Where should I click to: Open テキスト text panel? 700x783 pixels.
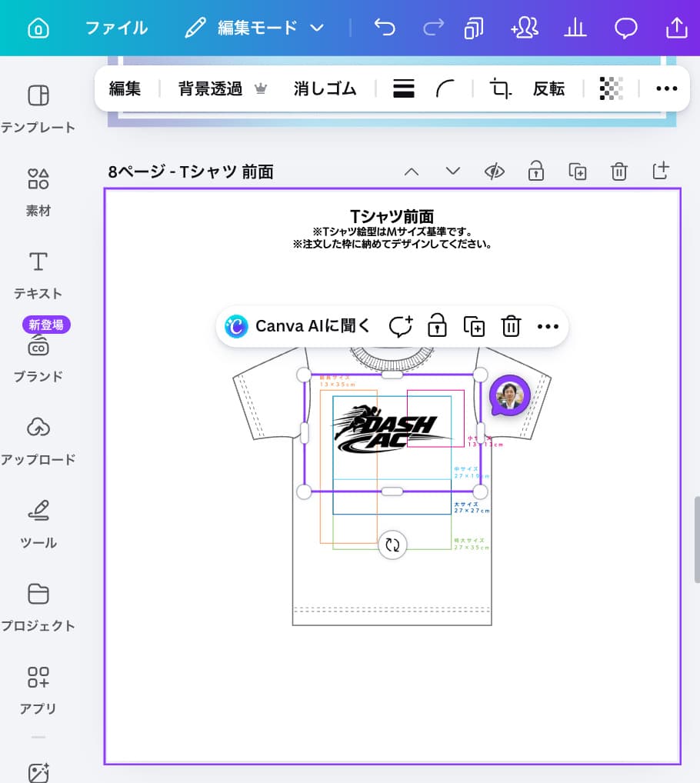tap(38, 275)
